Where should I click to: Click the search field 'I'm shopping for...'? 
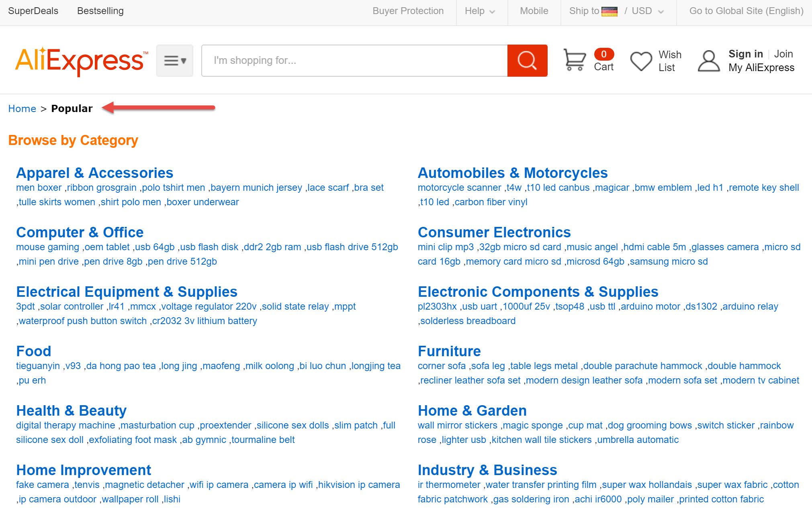354,61
